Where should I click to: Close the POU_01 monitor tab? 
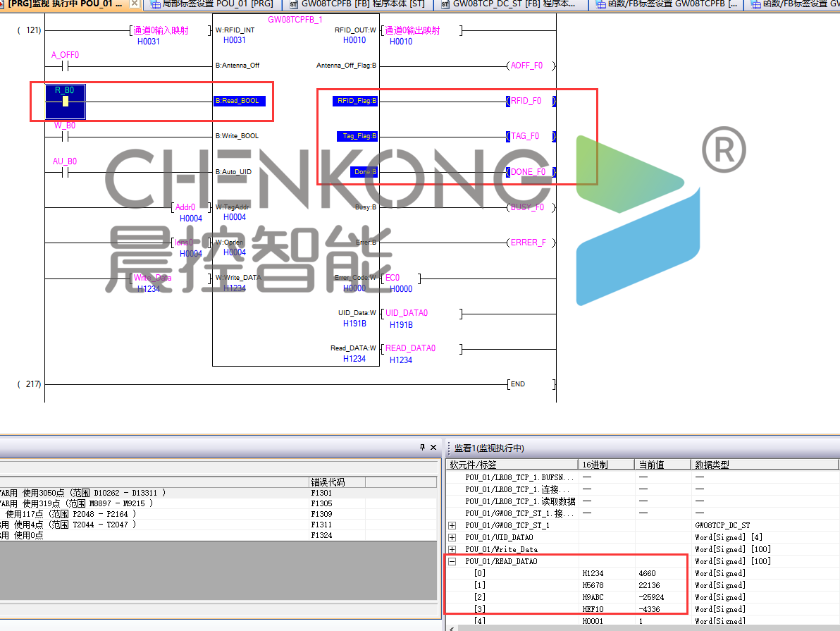135,4
